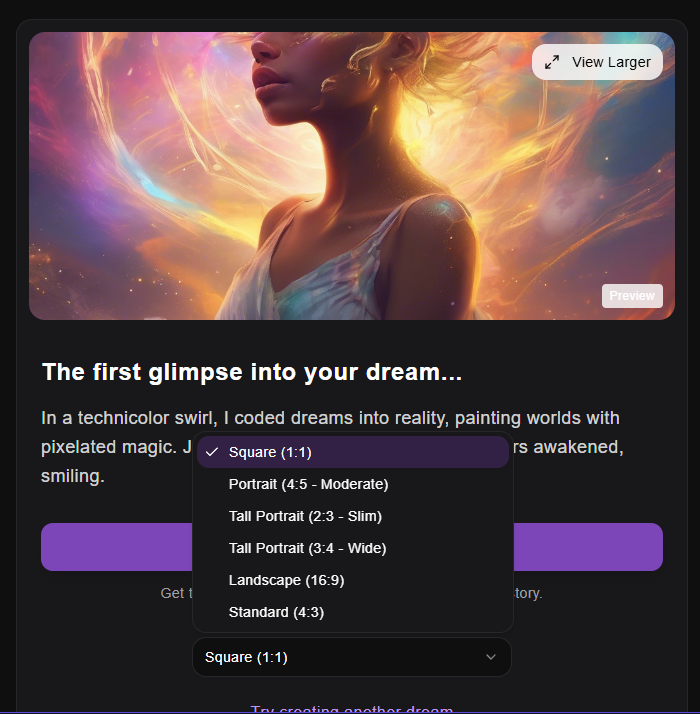Click the heading The first glimpse into your dream

pos(252,372)
